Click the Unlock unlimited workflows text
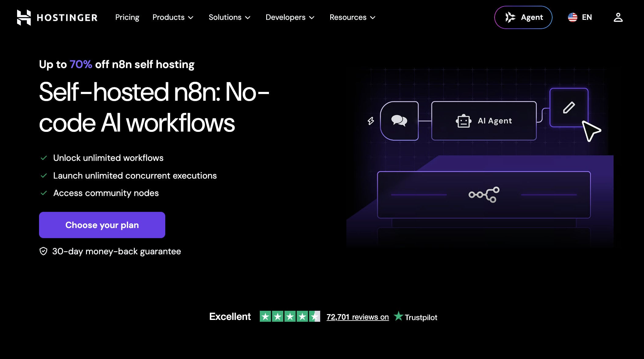644x359 pixels. coord(108,158)
